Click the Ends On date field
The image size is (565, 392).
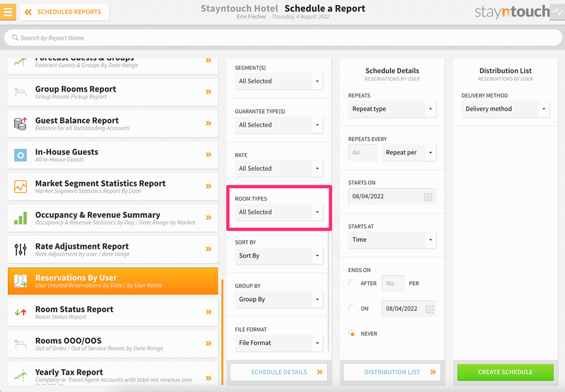click(409, 308)
